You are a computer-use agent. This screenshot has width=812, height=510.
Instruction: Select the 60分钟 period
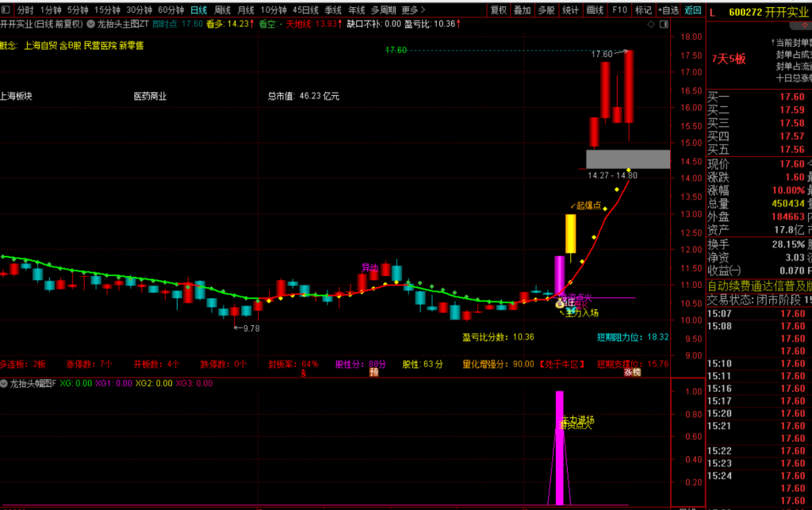pyautogui.click(x=171, y=10)
